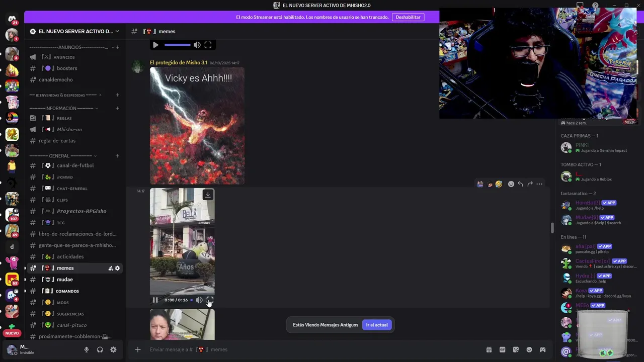Open Discord direct messages home icon

point(12,19)
